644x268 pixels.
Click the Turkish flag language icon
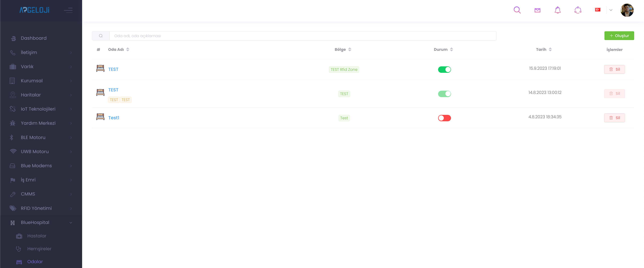click(x=597, y=10)
